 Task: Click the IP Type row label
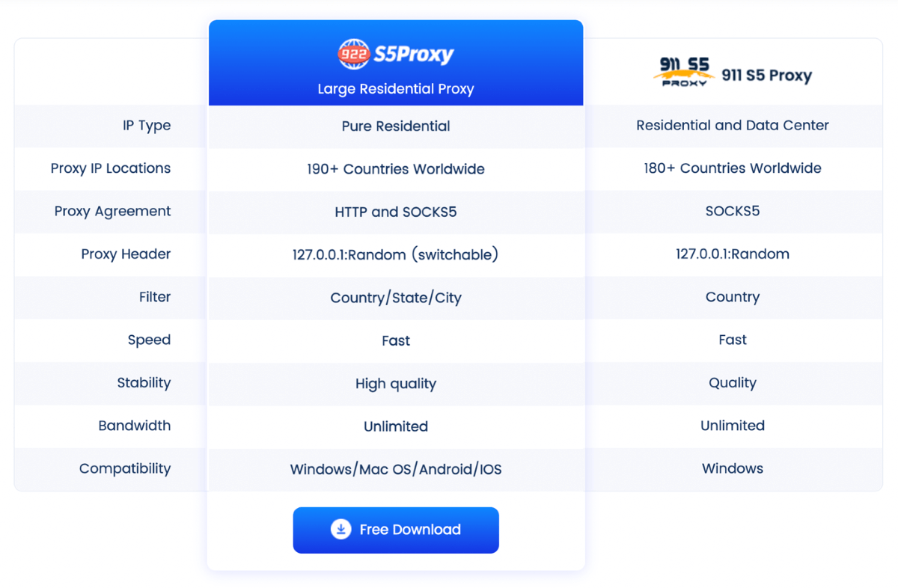(147, 125)
